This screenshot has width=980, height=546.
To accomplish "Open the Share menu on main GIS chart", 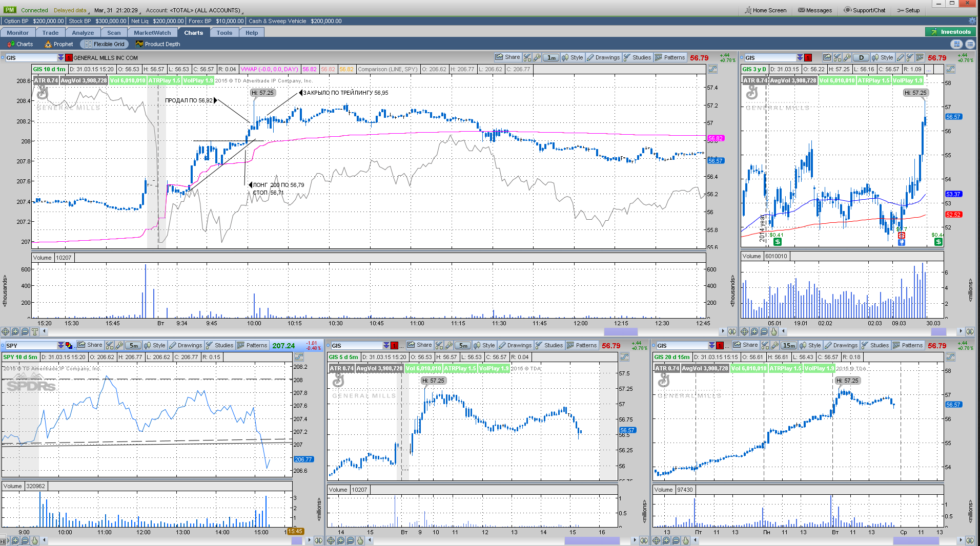I will (x=507, y=57).
